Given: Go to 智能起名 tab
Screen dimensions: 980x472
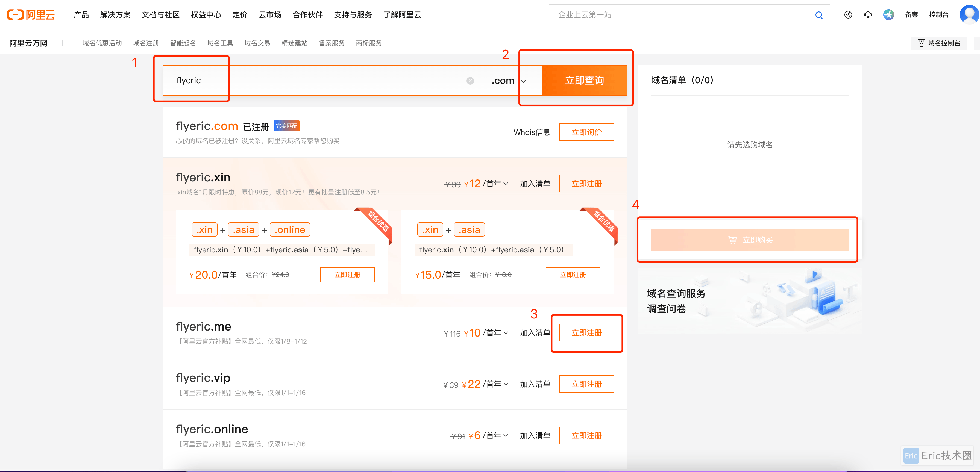Looking at the screenshot, I should coord(183,43).
